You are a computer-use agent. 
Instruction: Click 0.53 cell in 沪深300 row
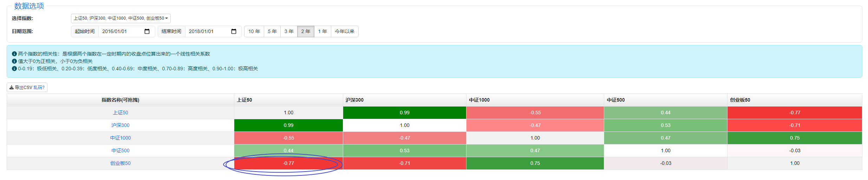coord(665,125)
